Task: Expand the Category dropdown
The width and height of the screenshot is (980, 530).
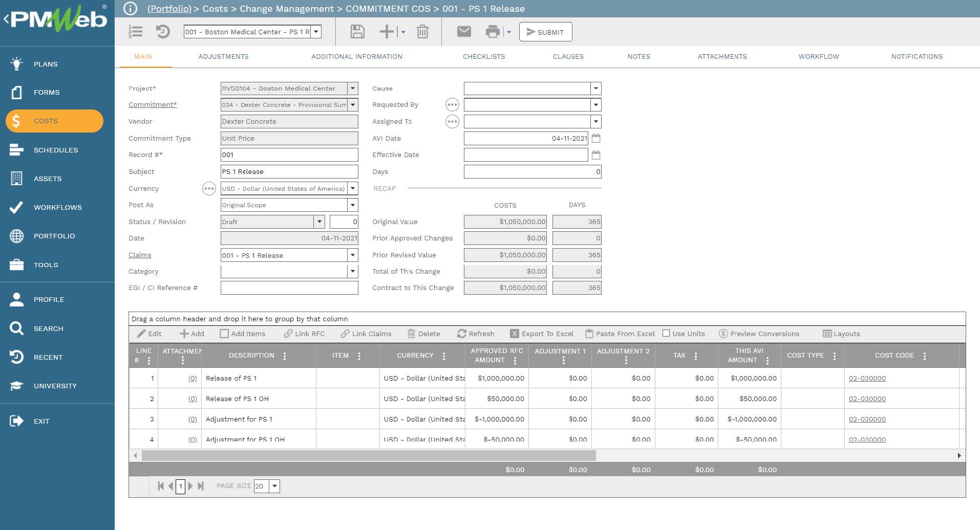Action: click(x=353, y=272)
